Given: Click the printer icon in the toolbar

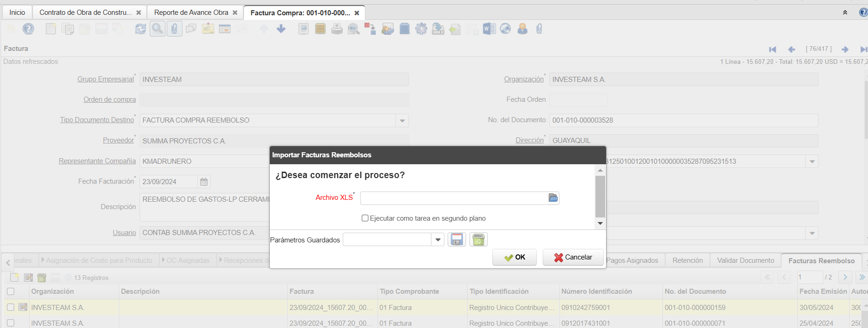Looking at the screenshot, I should tap(337, 29).
